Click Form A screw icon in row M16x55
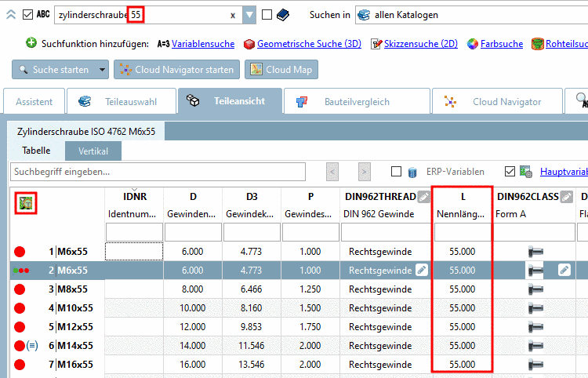588x378 pixels. (535, 364)
